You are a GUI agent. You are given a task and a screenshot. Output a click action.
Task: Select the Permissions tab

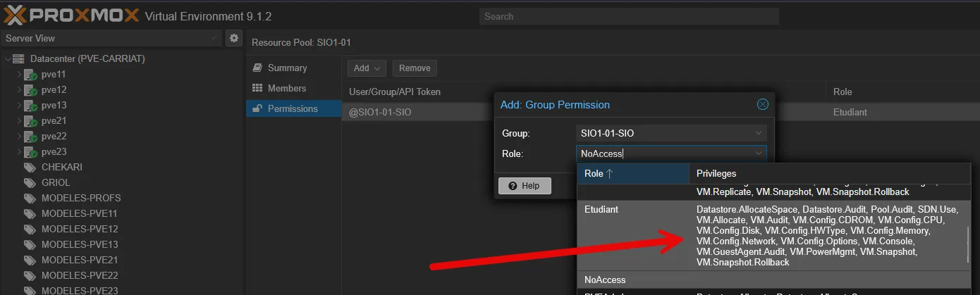pyautogui.click(x=292, y=109)
